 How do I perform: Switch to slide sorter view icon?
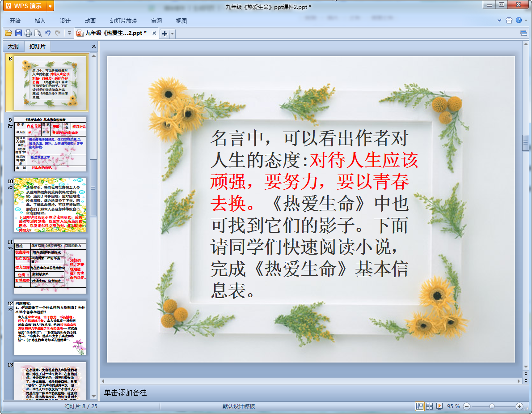tap(430, 406)
